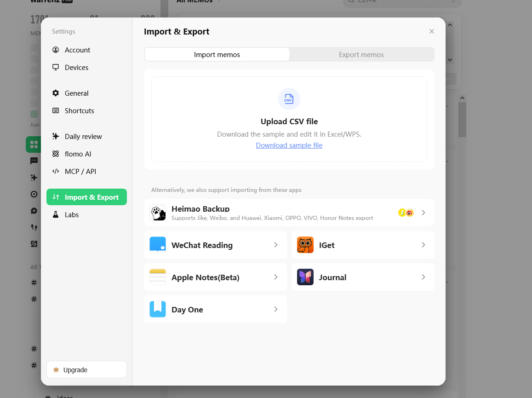Click the WeChat Reading app icon
532x398 pixels.
pyautogui.click(x=158, y=245)
